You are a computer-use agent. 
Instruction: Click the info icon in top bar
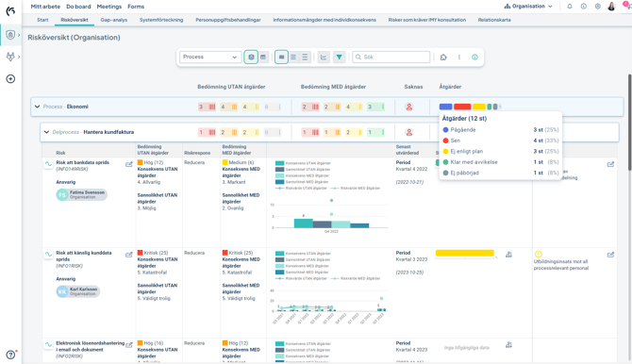[584, 7]
